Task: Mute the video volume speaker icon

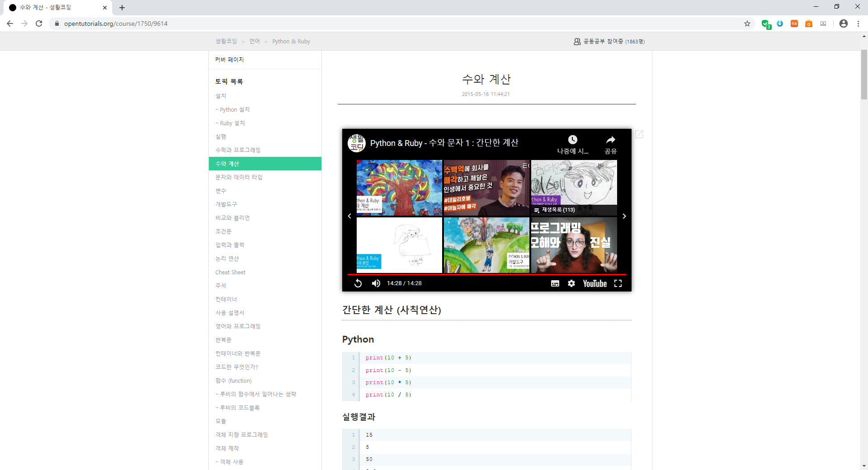Action: 376,283
